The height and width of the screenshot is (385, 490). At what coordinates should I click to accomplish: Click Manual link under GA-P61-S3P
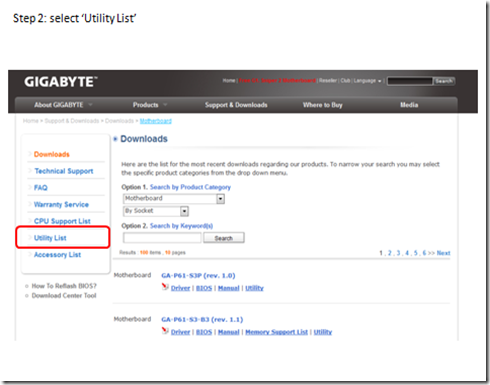tap(229, 288)
